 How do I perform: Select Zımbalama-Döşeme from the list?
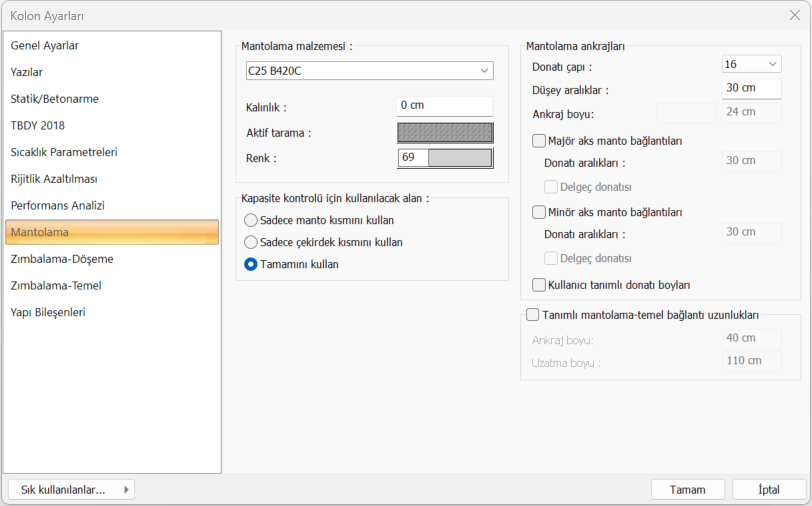[61, 258]
